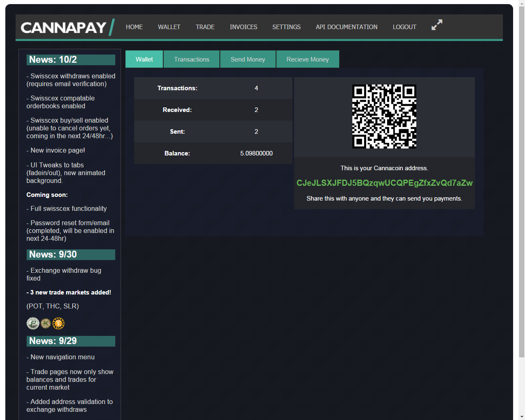Click the Potcoin (POT) coin icon
This screenshot has height=420, width=525.
click(x=33, y=323)
